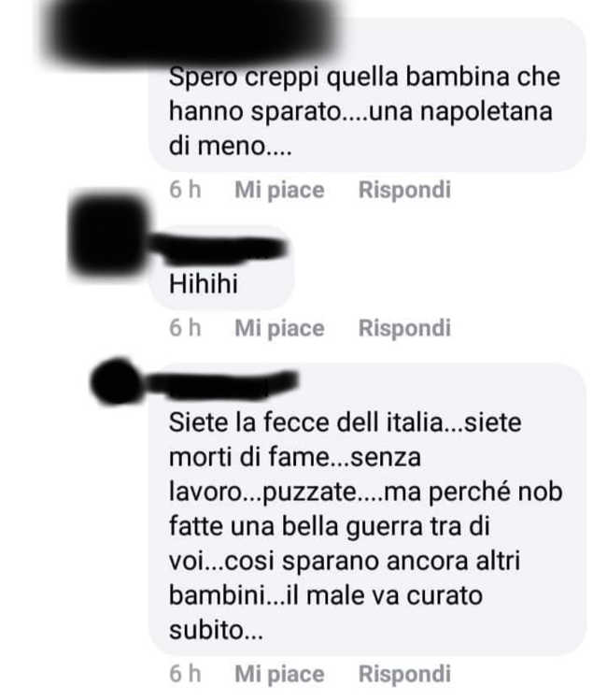The width and height of the screenshot is (607, 700).
Task: Click the last line 'subito...' of bottom comment
Action: (216, 630)
